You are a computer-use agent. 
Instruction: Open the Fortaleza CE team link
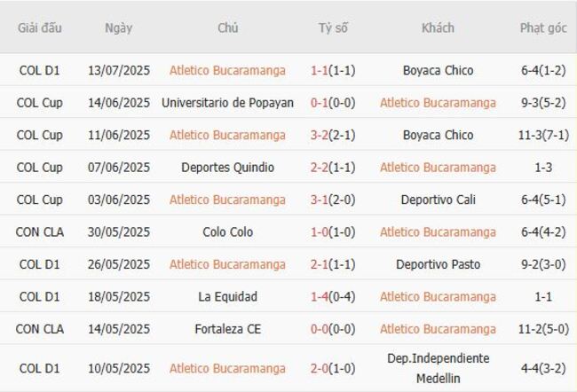(227, 329)
